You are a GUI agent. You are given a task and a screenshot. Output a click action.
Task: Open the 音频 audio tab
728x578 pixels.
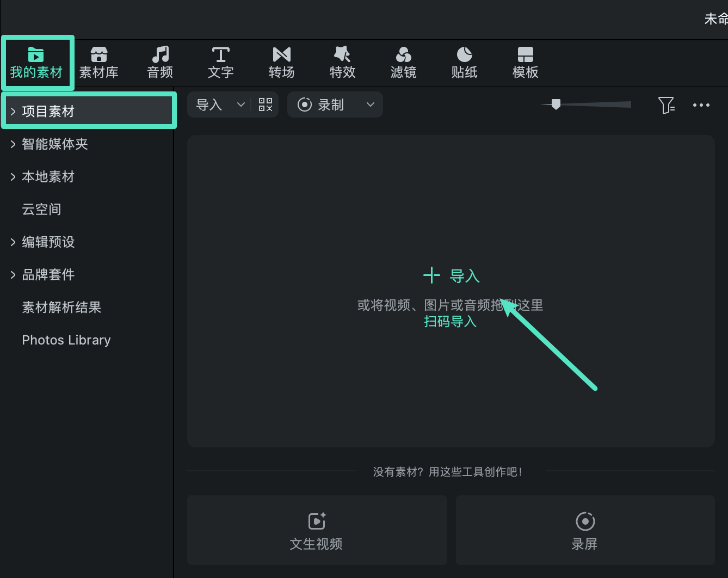click(x=160, y=63)
